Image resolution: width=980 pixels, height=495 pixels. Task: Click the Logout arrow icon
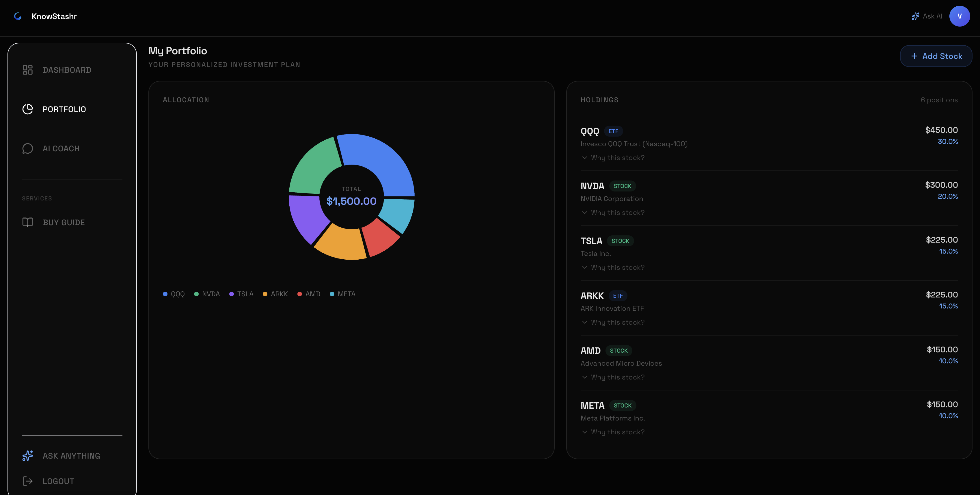click(27, 481)
